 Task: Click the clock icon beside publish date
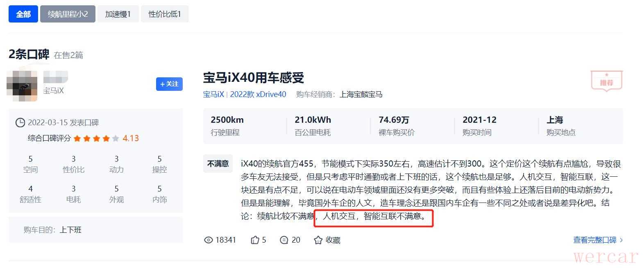point(20,123)
